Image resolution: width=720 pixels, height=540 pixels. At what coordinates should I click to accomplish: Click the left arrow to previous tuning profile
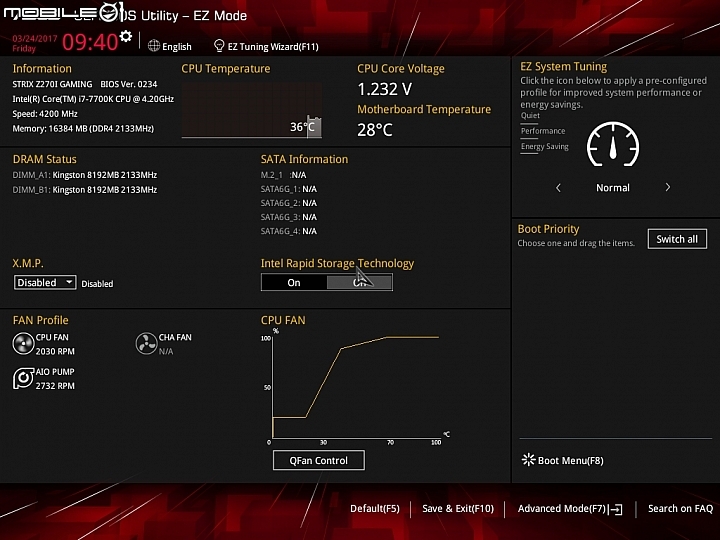[x=558, y=187]
